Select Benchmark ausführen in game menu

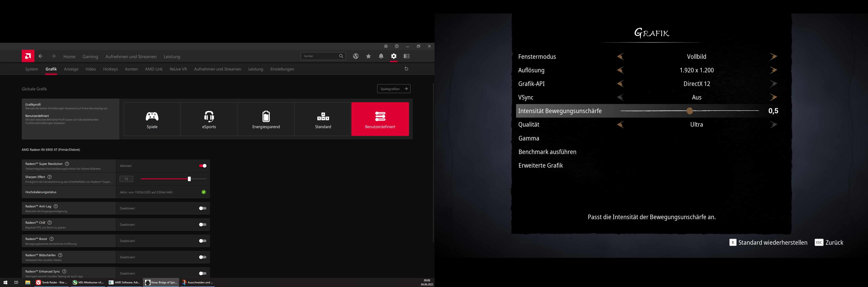coord(547,152)
